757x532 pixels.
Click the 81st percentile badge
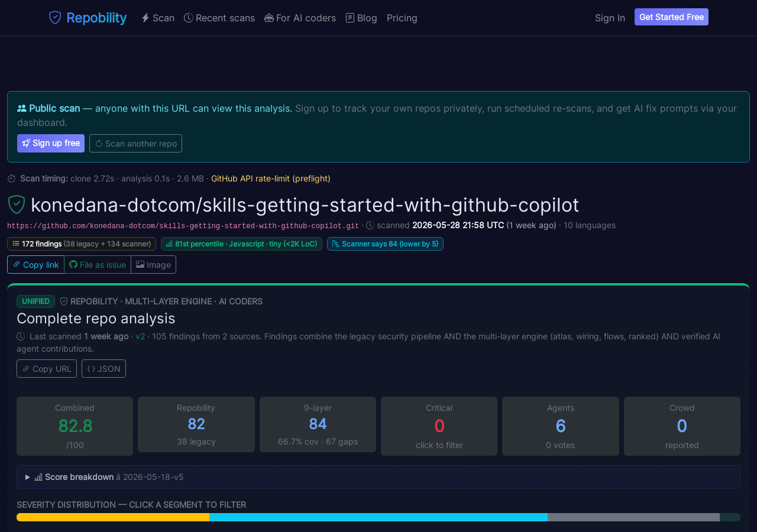[241, 244]
